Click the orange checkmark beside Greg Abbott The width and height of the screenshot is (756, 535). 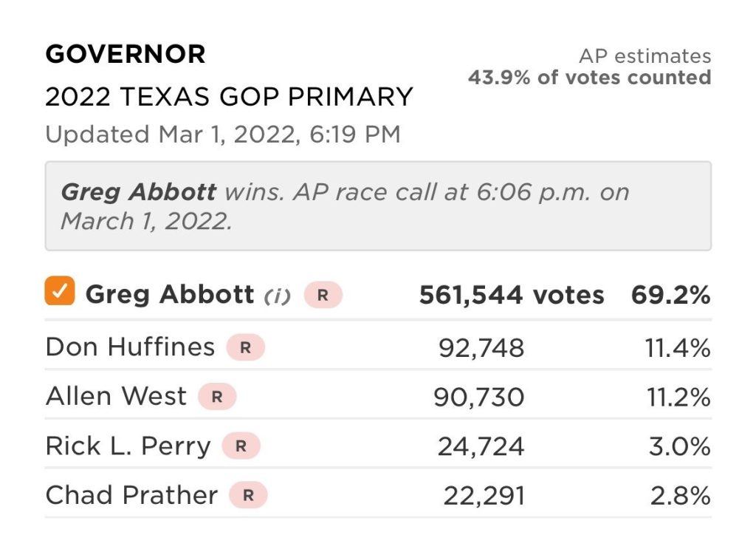click(60, 291)
